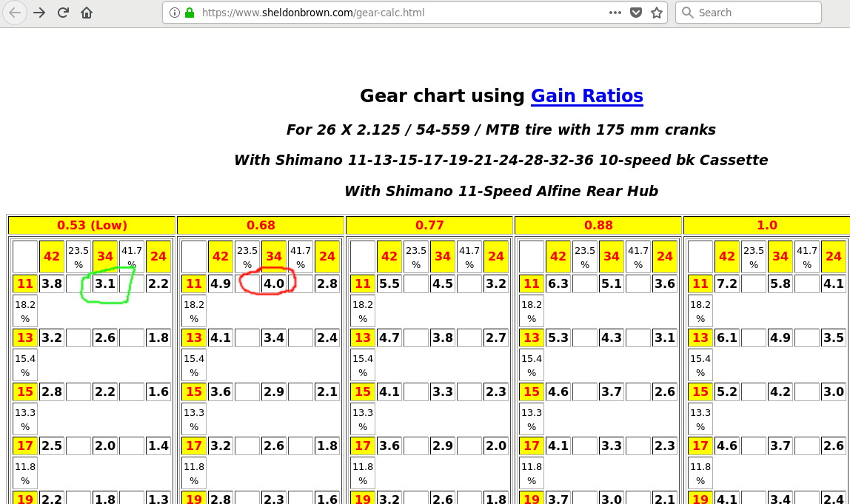Click the 42 chainring header in the 0.88 table

[x=558, y=256]
